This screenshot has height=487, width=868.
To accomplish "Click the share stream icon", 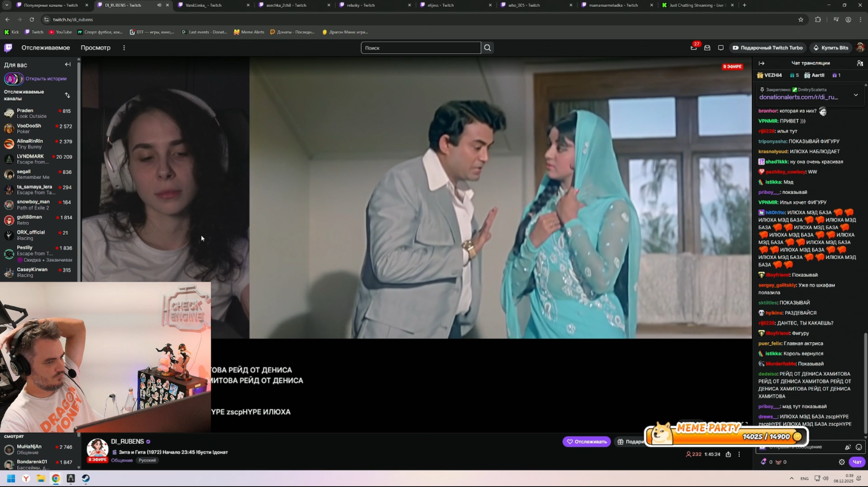I will [728, 454].
